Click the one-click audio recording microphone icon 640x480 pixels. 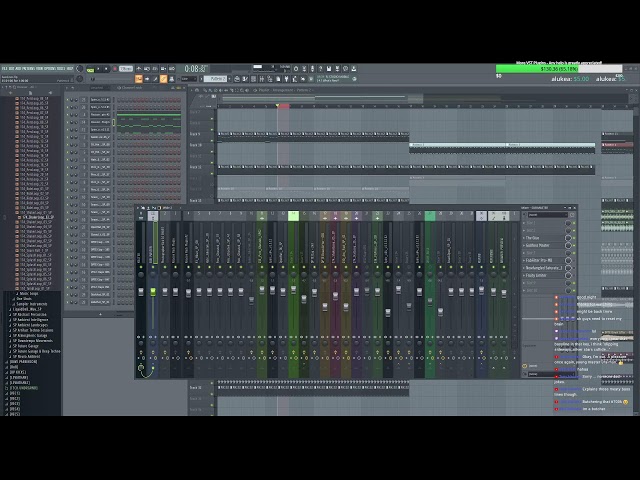[x=312, y=69]
